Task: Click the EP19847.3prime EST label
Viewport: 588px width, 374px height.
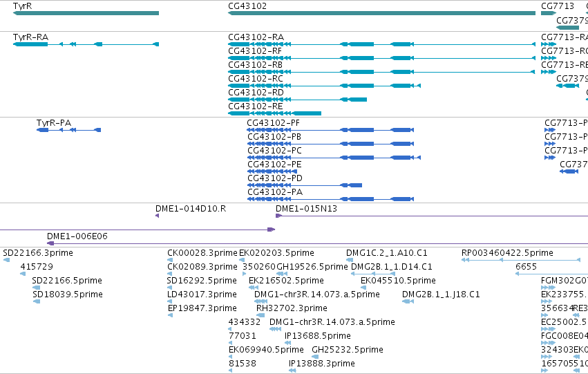Action: point(202,308)
